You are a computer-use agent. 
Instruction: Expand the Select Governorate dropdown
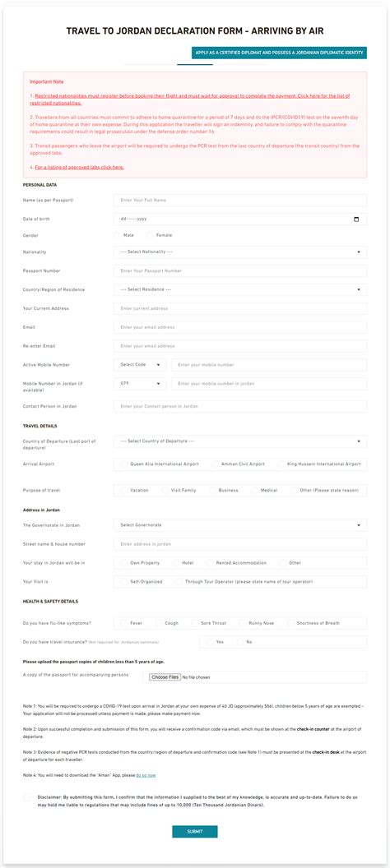click(x=240, y=524)
